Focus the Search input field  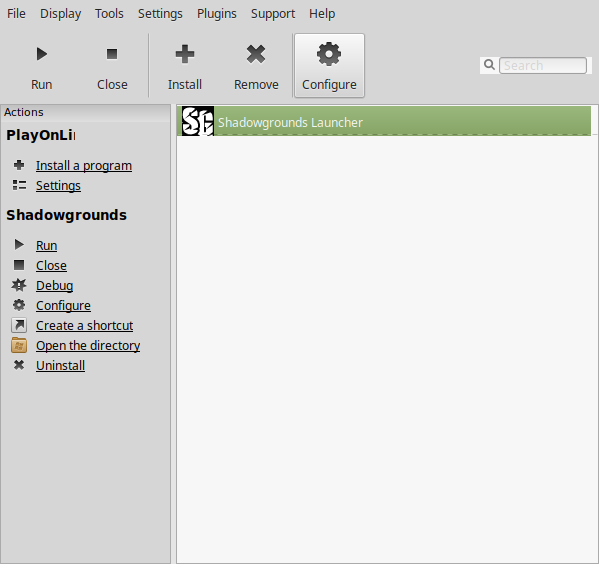pos(543,65)
